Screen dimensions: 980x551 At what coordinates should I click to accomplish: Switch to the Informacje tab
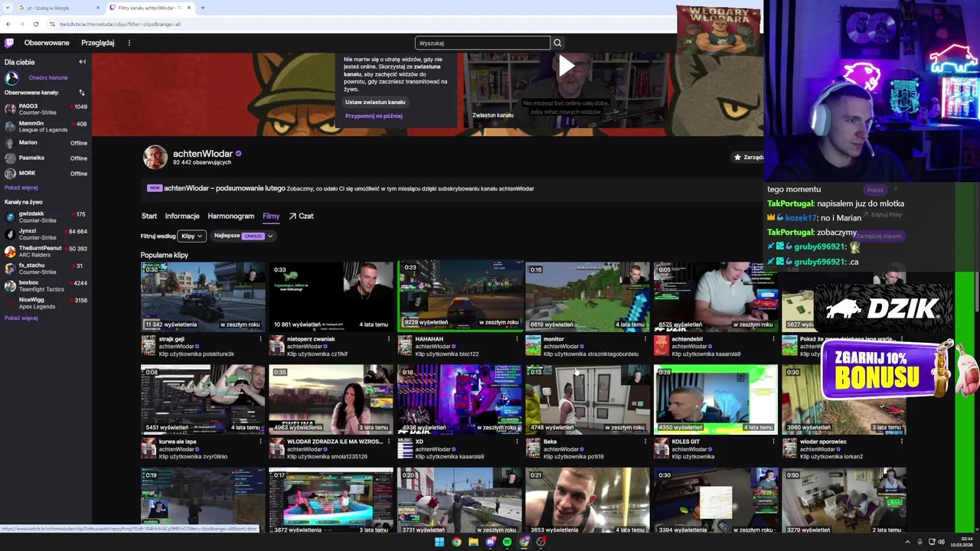[182, 216]
